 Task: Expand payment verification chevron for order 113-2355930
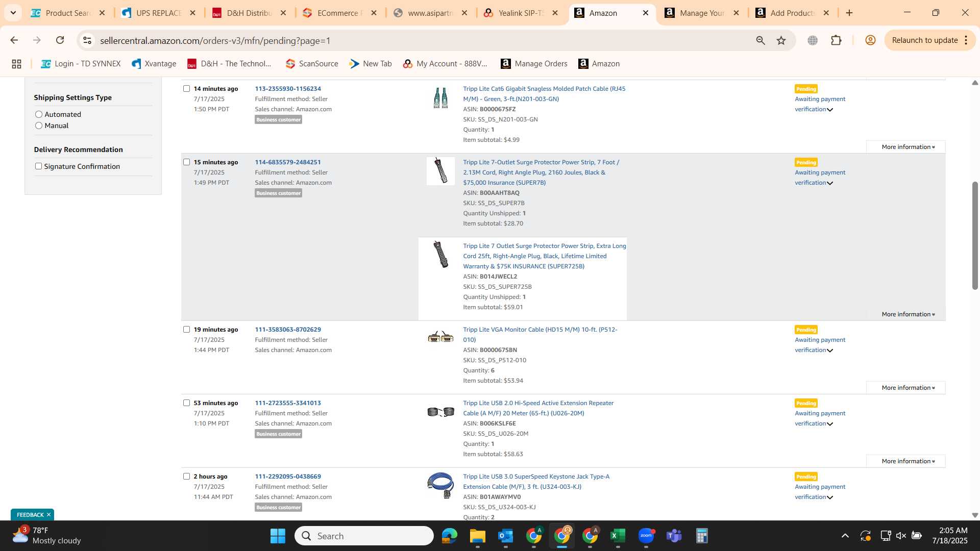click(830, 110)
